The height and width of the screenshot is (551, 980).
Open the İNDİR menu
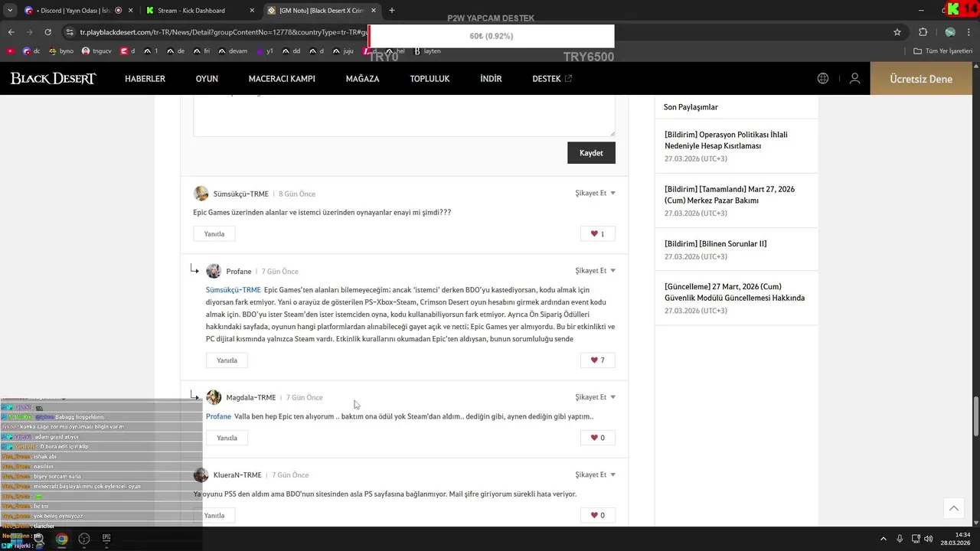(x=491, y=79)
